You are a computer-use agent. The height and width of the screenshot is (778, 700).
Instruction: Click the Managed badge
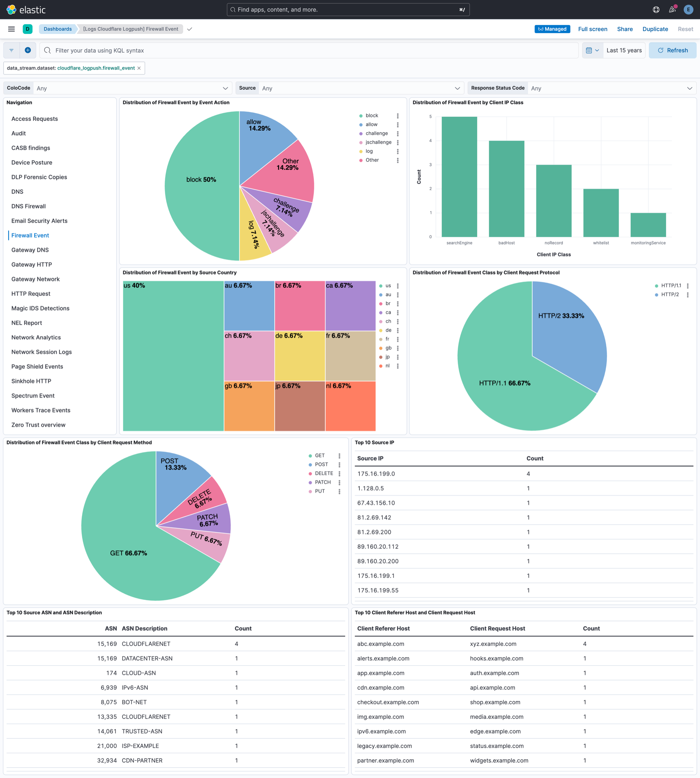click(552, 29)
